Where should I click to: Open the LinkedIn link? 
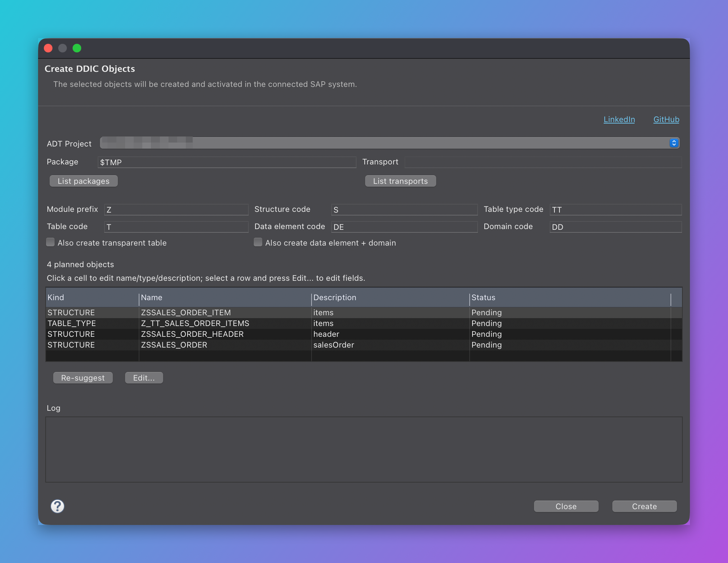coord(619,120)
